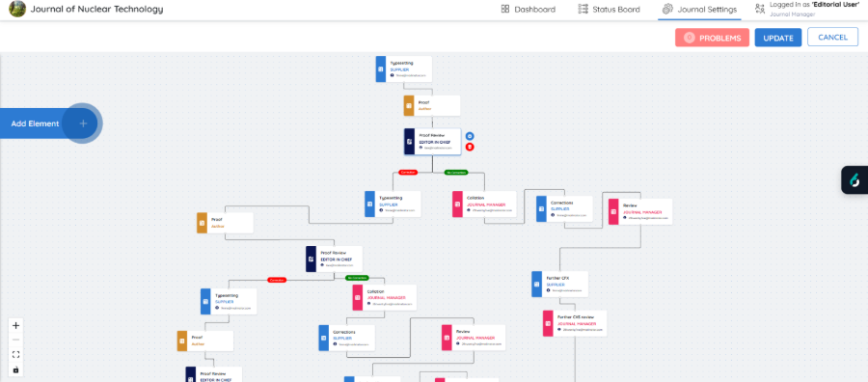Click the PROBLEMS button
Viewport: 868px width, 382px height.
point(712,38)
